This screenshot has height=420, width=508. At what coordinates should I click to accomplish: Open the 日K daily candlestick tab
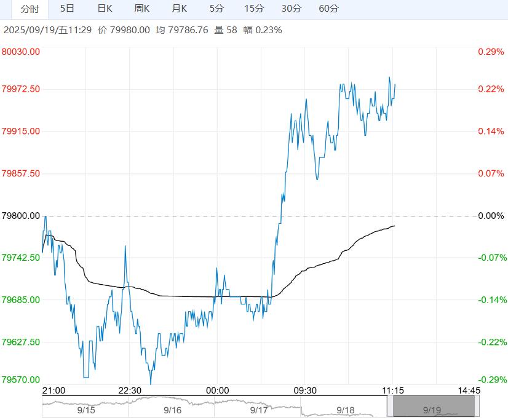(x=105, y=9)
